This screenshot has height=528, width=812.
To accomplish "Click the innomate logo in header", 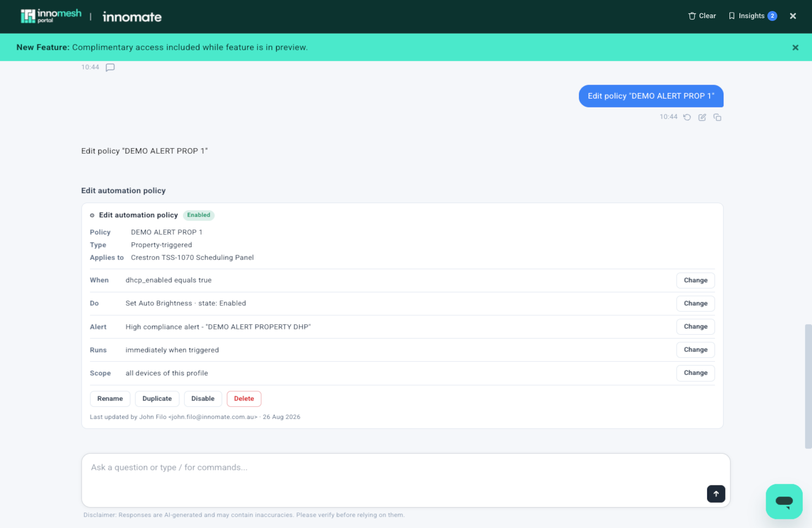I will [x=132, y=17].
